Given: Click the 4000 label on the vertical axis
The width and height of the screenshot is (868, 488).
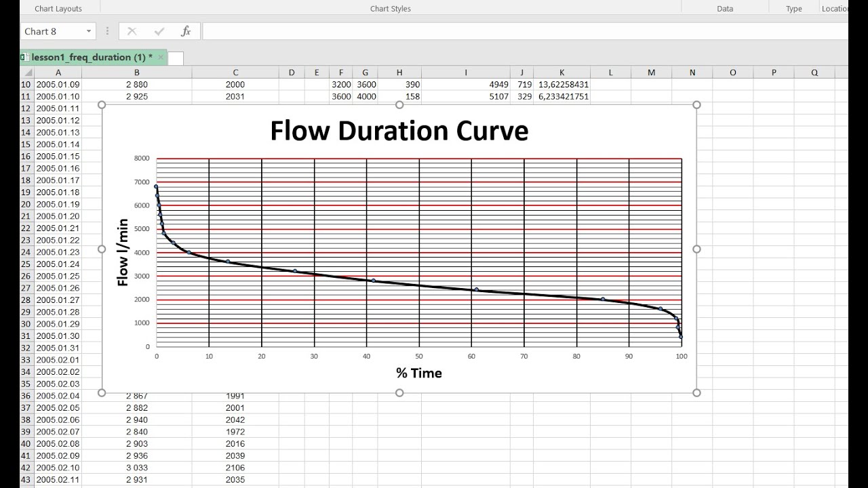Looking at the screenshot, I should pos(142,252).
